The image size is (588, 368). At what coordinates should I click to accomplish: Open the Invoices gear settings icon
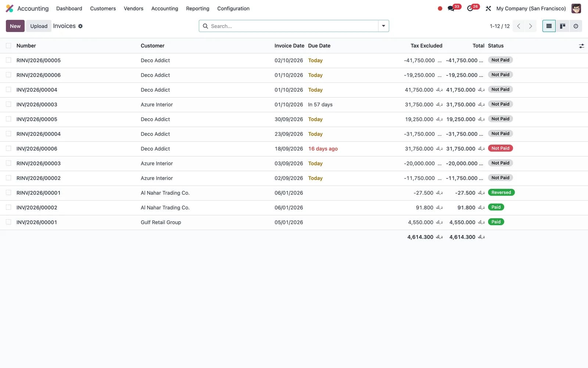(80, 26)
